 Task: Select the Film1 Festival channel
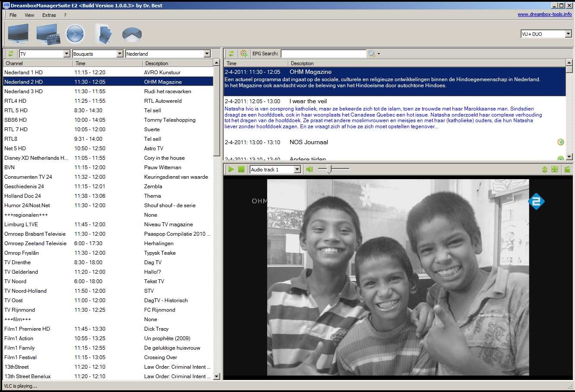(x=108, y=357)
